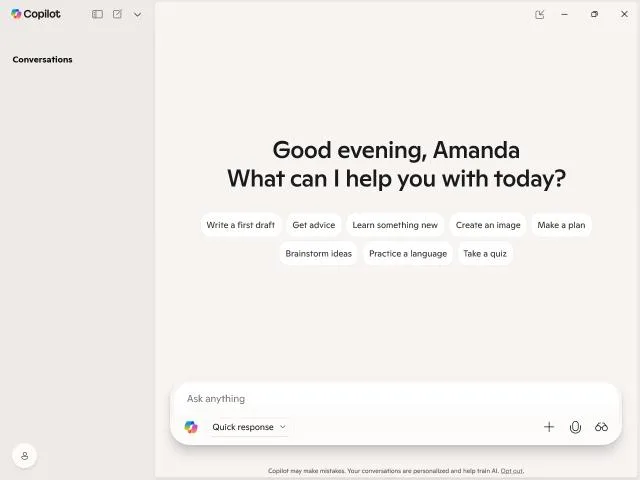This screenshot has height=480, width=640.
Task: Click the Copilot icon in prompt box
Action: pos(191,427)
